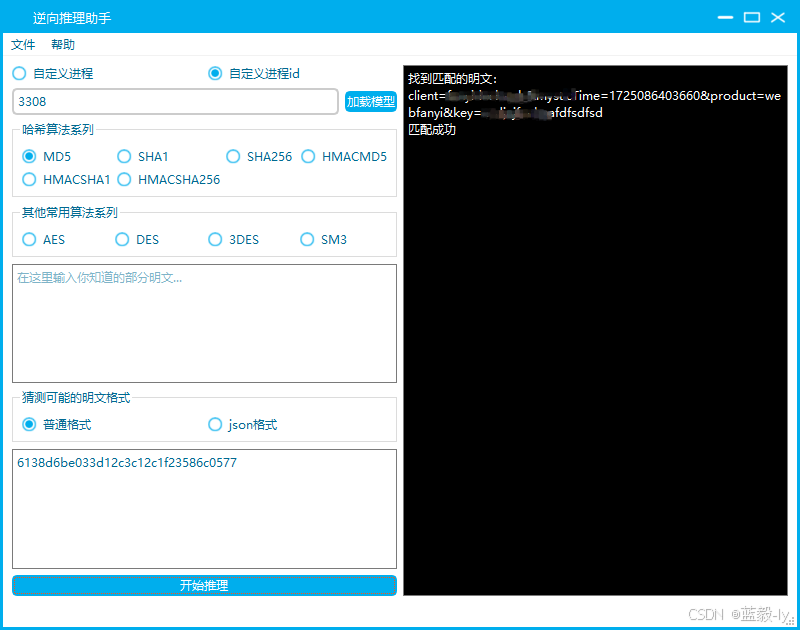Select the 3DES algorithm option
Viewport: 800px width, 630px height.
234,240
